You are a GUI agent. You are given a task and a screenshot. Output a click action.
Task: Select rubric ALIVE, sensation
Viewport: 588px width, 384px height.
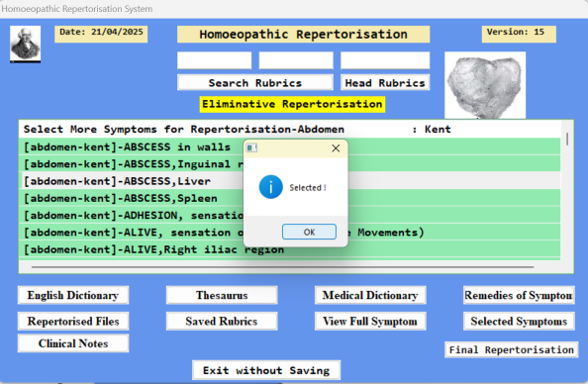tap(289, 233)
